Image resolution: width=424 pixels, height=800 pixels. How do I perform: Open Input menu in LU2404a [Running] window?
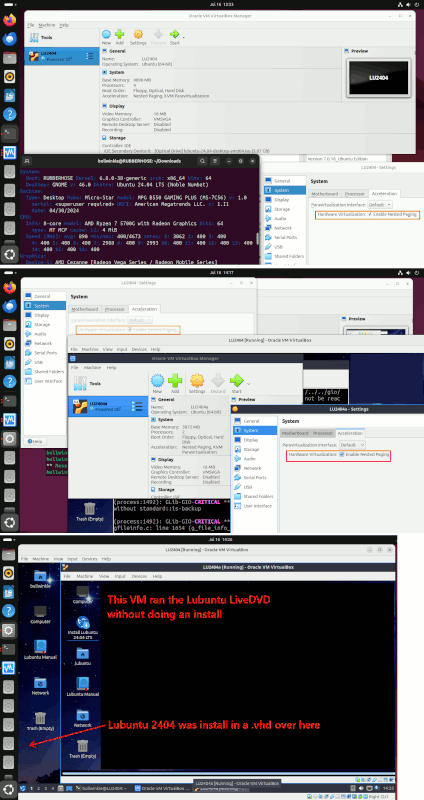pyautogui.click(x=122, y=576)
